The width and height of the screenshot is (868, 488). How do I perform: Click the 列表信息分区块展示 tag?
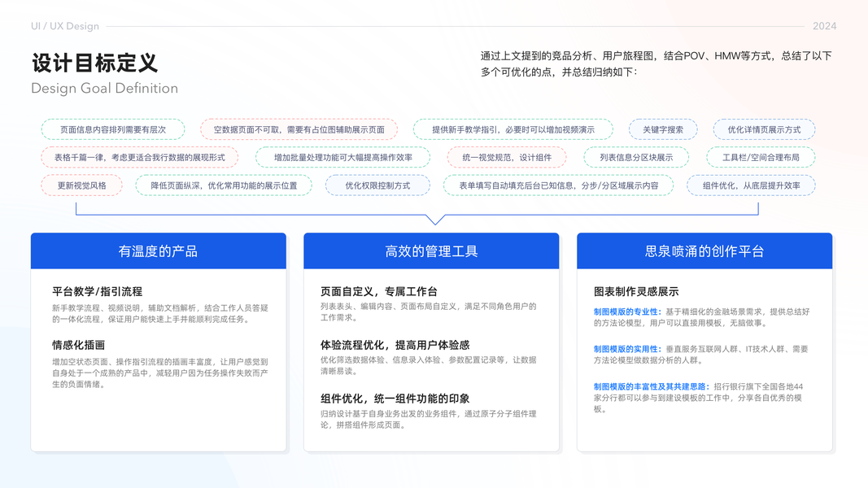point(636,157)
